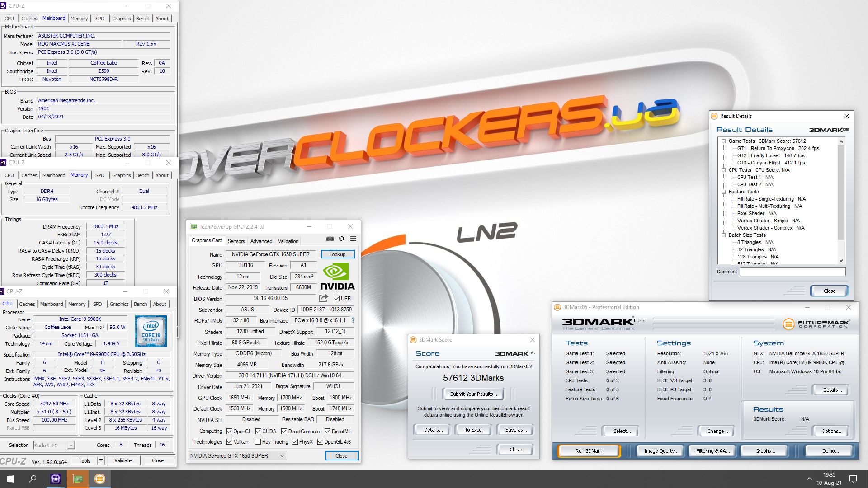
Task: Click Select... button under Tests
Action: [x=622, y=431]
